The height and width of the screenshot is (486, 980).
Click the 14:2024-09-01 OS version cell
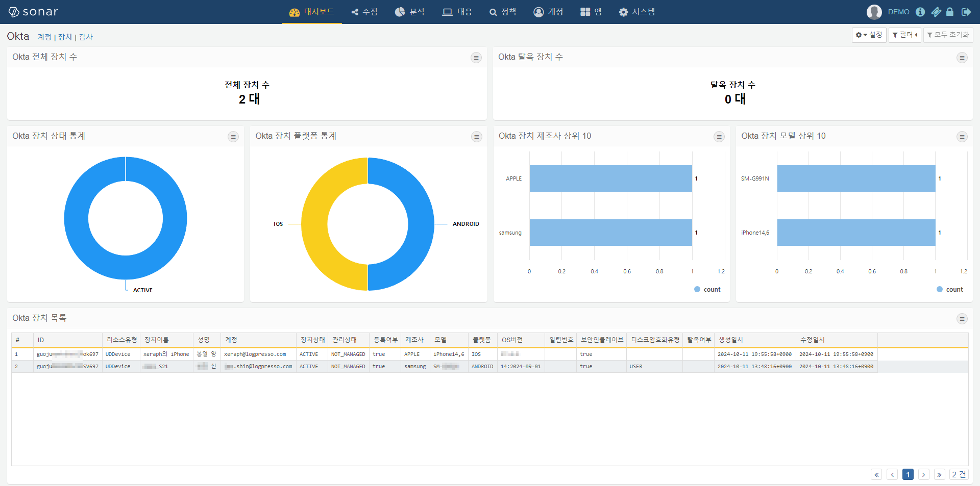521,366
